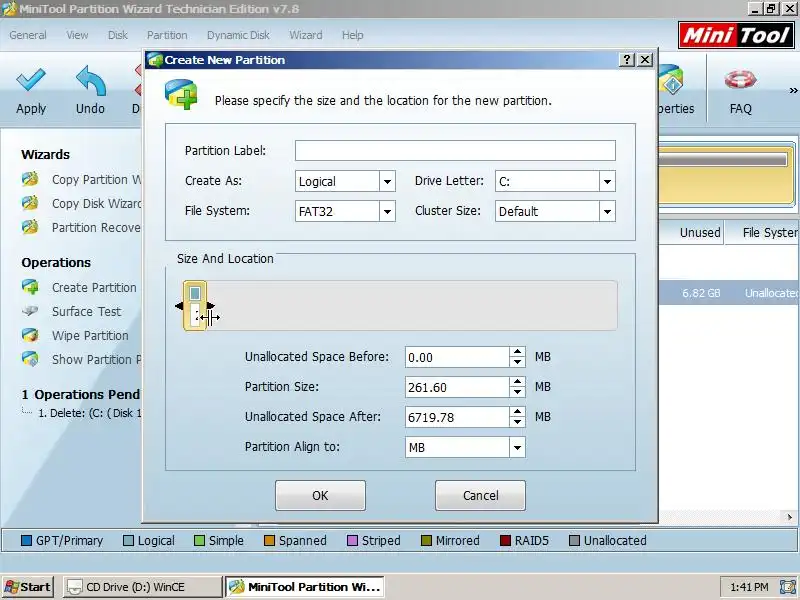Click MiniTool Partition Wizard taskbar button
The width and height of the screenshot is (800, 600).
coord(305,587)
